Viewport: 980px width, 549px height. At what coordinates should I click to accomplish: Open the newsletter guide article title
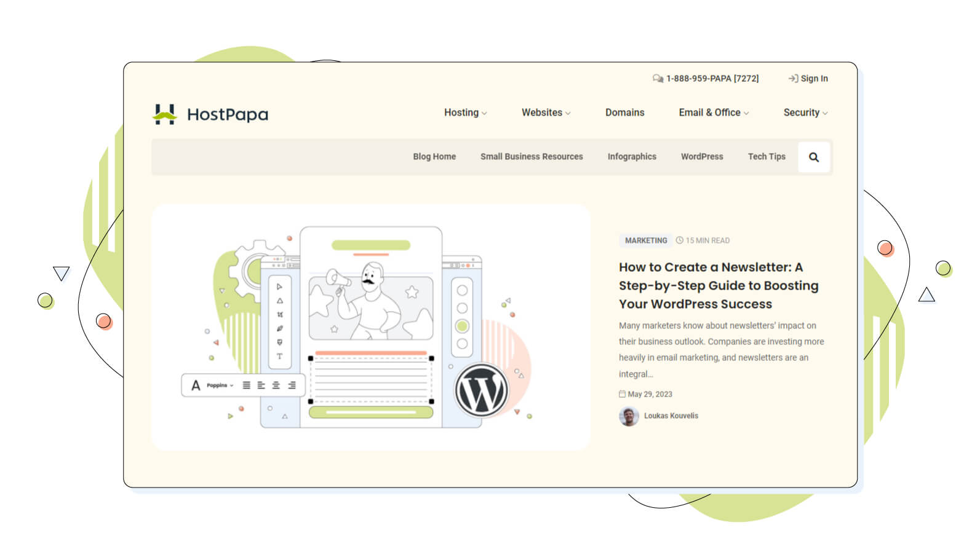[x=718, y=285]
